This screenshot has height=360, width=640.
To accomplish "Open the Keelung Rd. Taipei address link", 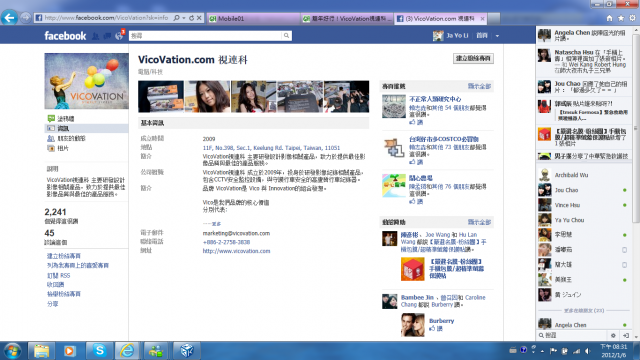I will (271, 148).
